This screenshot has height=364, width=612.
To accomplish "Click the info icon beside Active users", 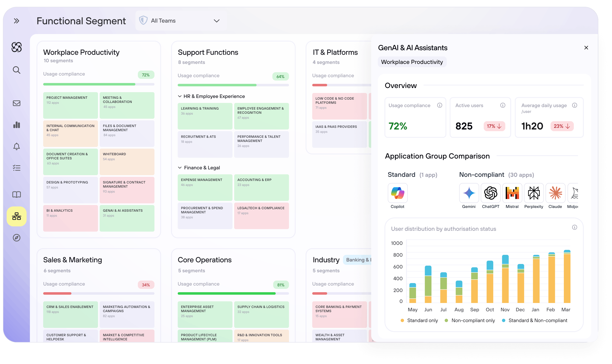I will pyautogui.click(x=503, y=105).
